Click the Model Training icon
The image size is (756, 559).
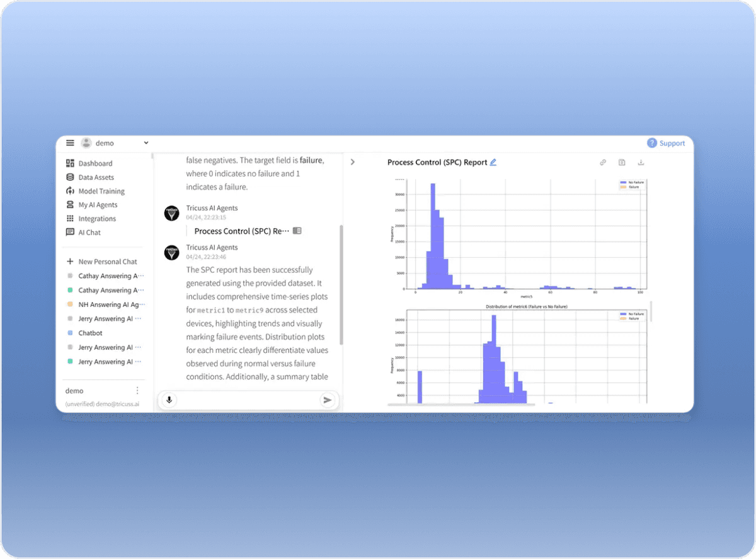(x=70, y=191)
